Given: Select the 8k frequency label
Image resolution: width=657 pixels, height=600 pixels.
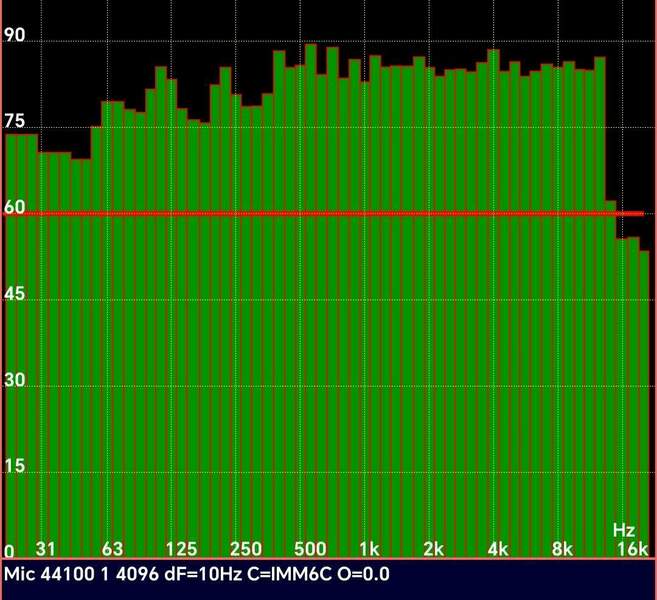Looking at the screenshot, I should pos(562,549).
